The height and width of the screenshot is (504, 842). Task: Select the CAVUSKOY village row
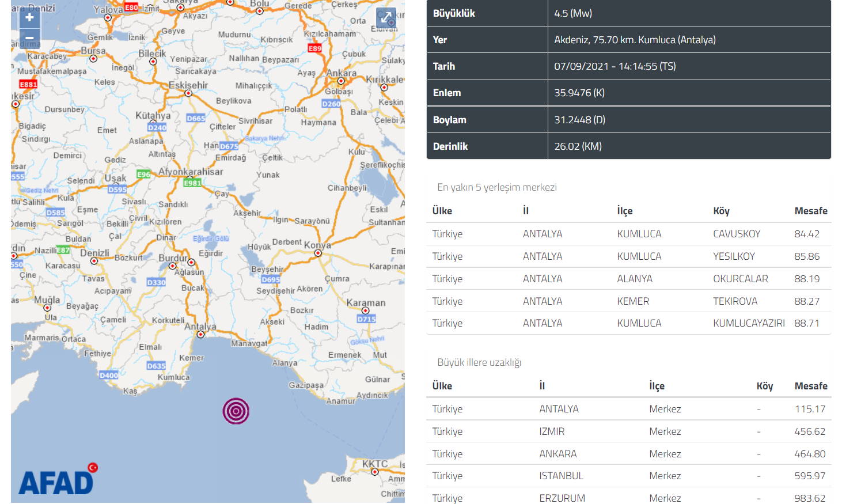628,234
